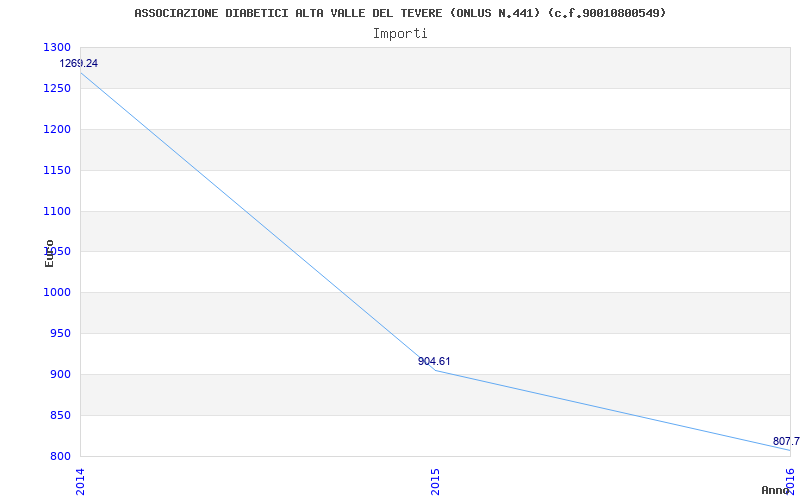Click the Anno axis title
Image resolution: width=800 pixels, height=500 pixels.
pos(776,490)
